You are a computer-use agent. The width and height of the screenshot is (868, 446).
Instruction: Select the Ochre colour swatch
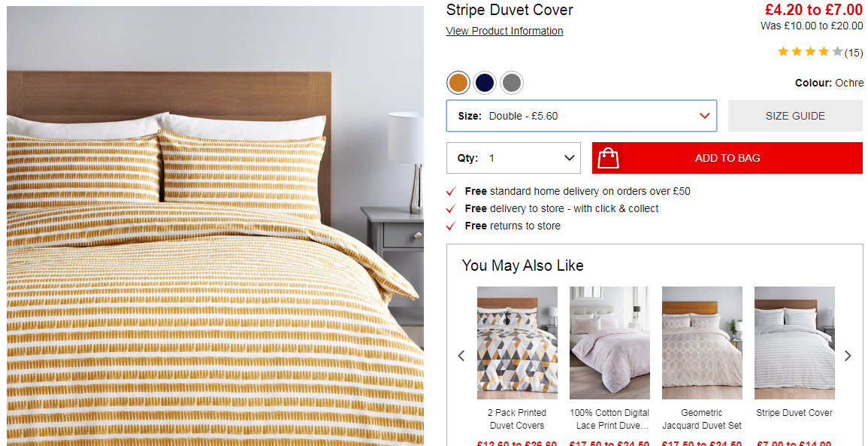[x=458, y=83]
